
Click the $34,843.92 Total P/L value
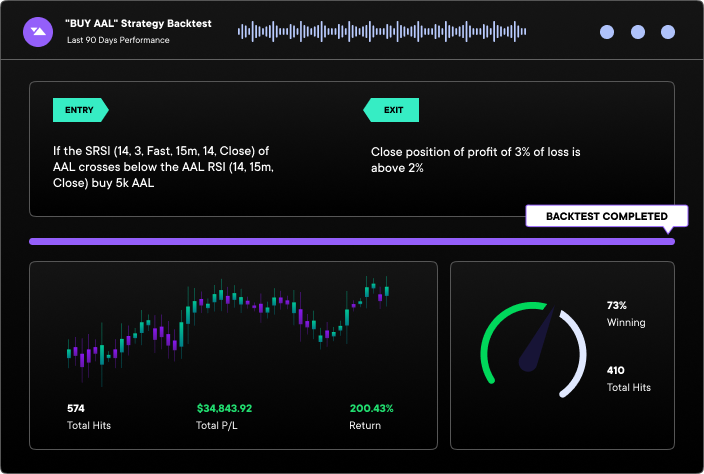coord(224,408)
